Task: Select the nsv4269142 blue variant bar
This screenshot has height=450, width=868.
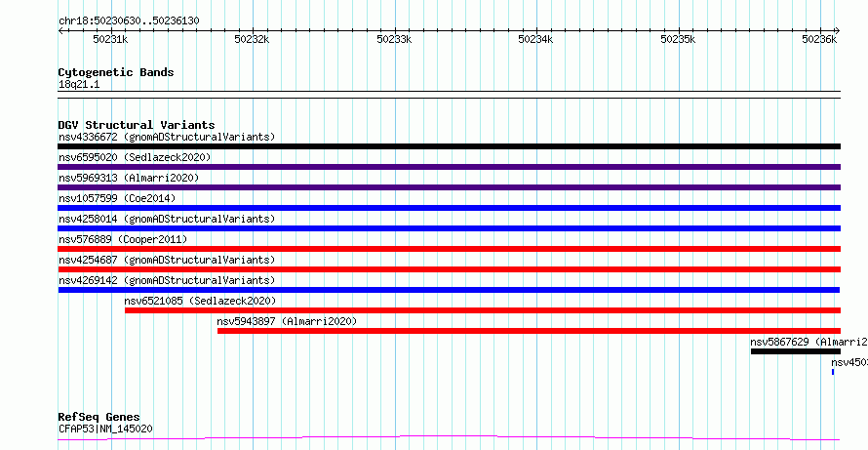Action: 449,290
